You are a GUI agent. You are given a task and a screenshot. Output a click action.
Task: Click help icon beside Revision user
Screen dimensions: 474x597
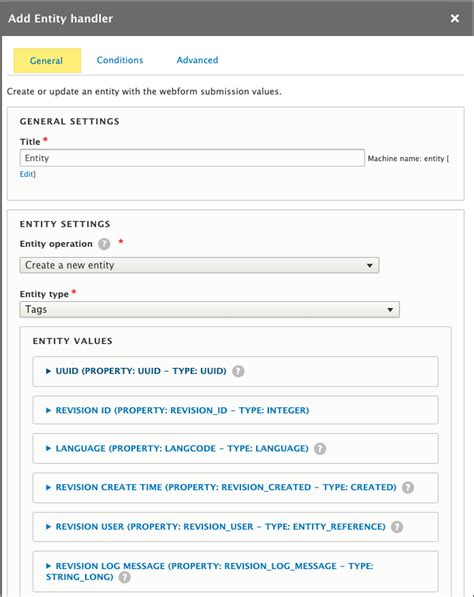397,527
